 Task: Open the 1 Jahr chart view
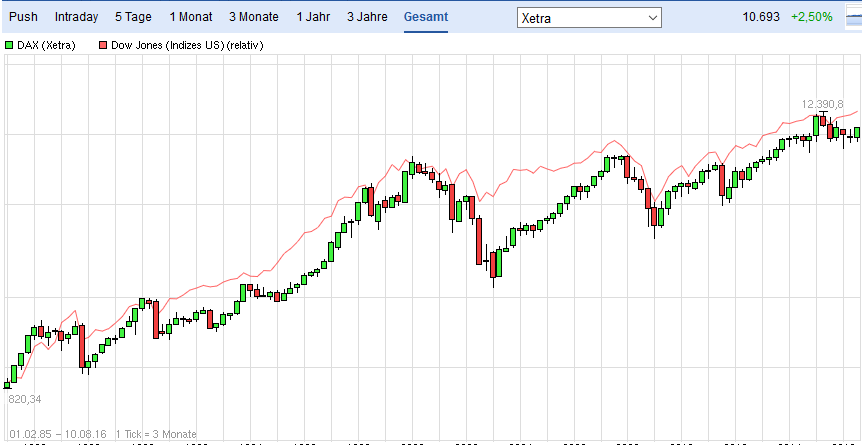pyautogui.click(x=313, y=17)
